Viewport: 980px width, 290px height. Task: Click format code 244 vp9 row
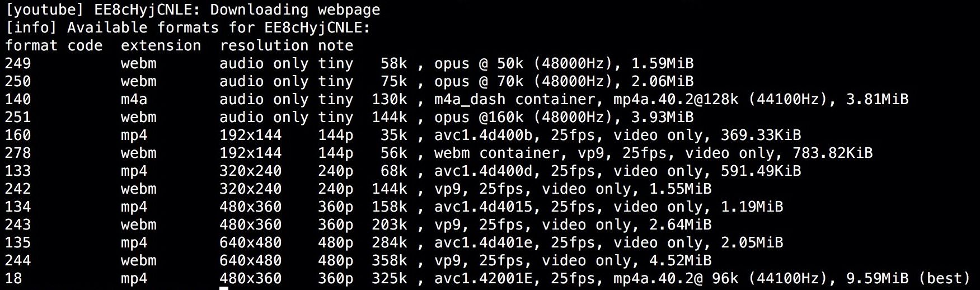point(358,261)
